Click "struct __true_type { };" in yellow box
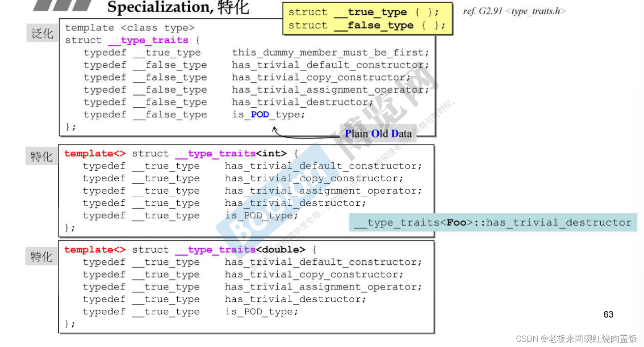Viewport: 644px width, 347px height. coord(364,12)
